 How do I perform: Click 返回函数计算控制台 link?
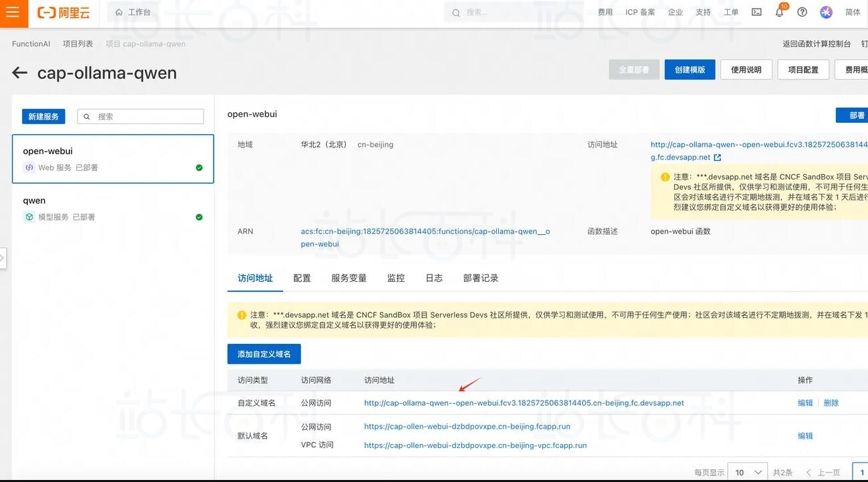(x=817, y=44)
